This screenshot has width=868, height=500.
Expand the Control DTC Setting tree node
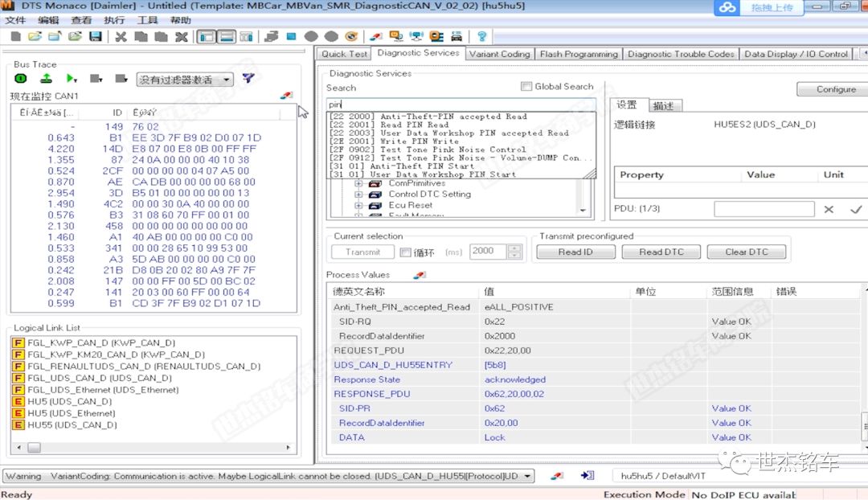coord(358,195)
